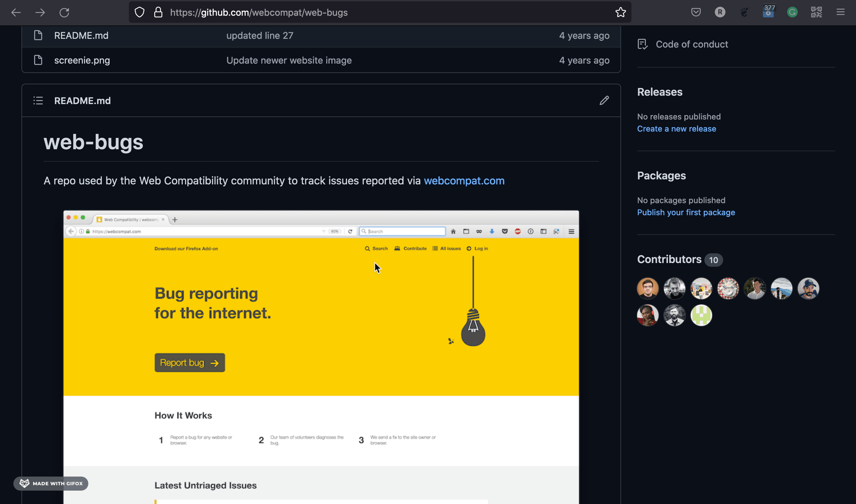
Task: Open the Releases heading link
Action: click(x=659, y=92)
